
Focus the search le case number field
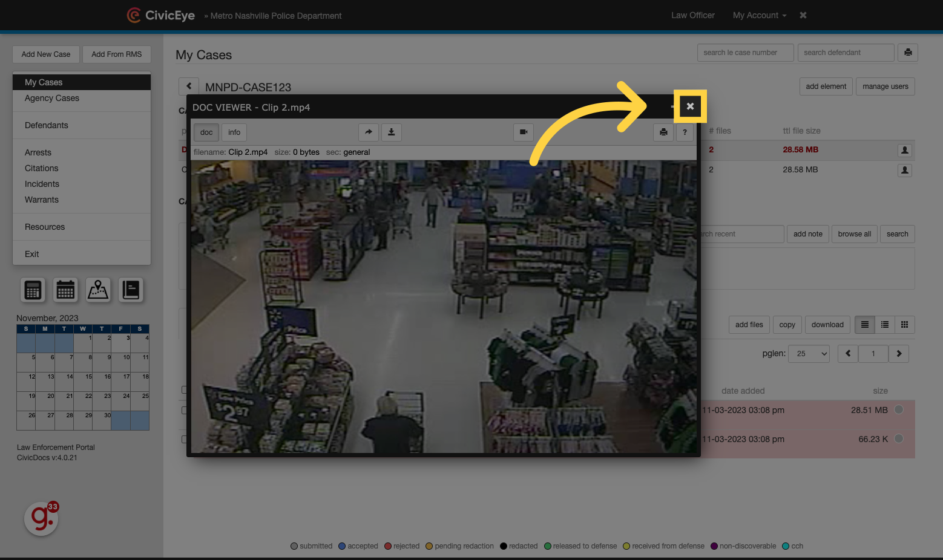point(746,53)
